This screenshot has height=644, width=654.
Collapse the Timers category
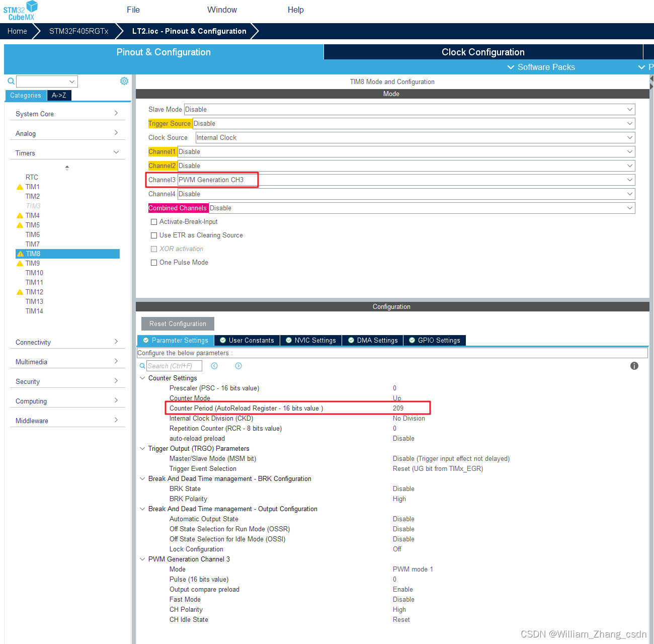67,153
